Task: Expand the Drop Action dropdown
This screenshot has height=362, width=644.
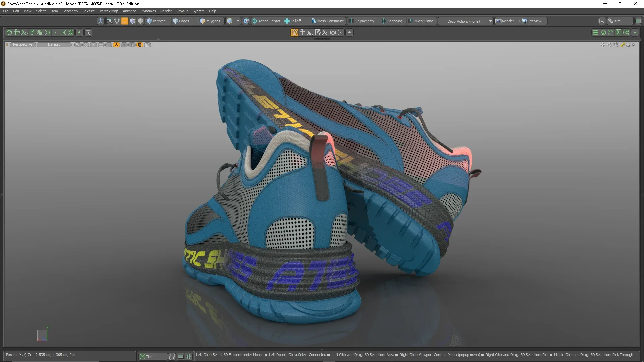Action: click(x=466, y=21)
